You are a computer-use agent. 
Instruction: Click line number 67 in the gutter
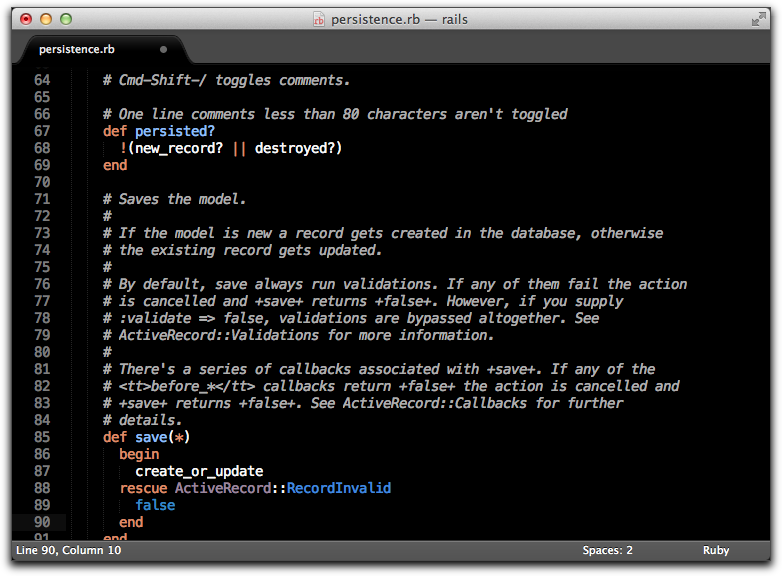(42, 131)
